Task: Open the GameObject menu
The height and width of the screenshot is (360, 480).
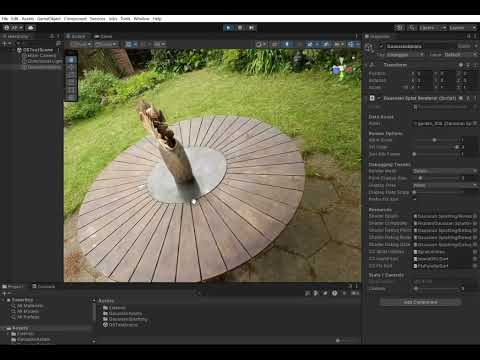Action: 49,19
